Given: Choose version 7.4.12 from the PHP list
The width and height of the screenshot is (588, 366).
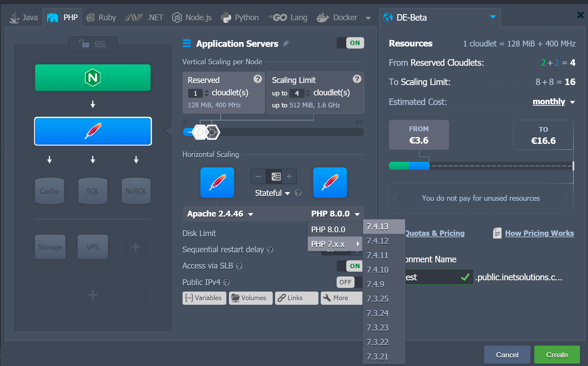Looking at the screenshot, I should (378, 241).
